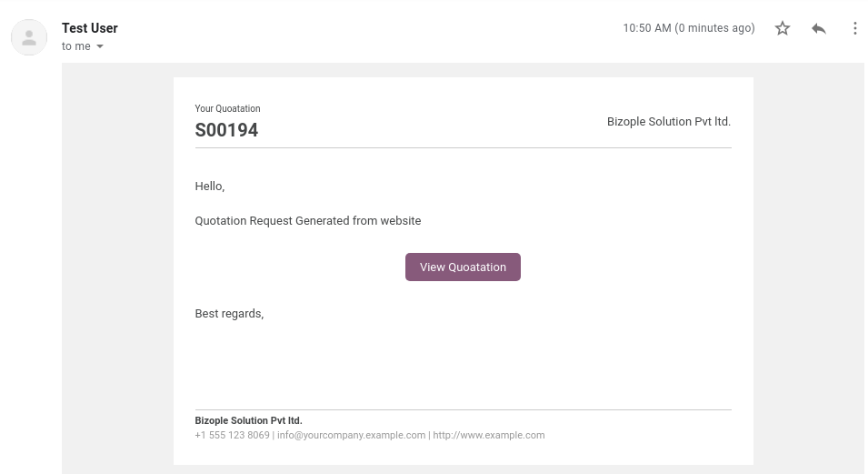Click the sender's avatar picture

pos(29,37)
